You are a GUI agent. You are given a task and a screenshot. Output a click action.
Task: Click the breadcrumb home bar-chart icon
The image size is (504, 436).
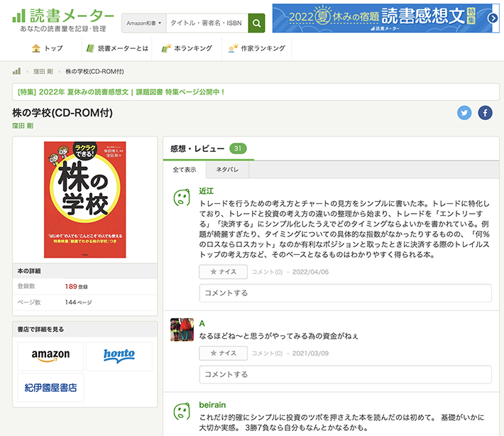coord(16,72)
